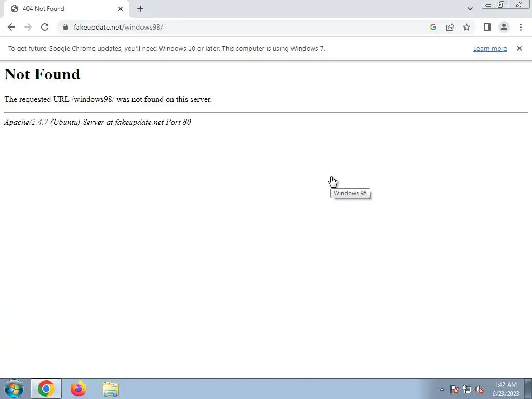Open Windows Explorer from taskbar

[111, 390]
